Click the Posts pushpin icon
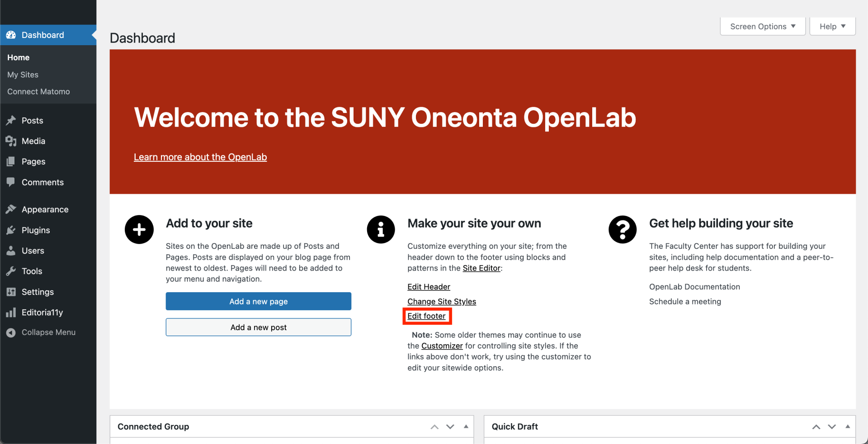 (11, 121)
